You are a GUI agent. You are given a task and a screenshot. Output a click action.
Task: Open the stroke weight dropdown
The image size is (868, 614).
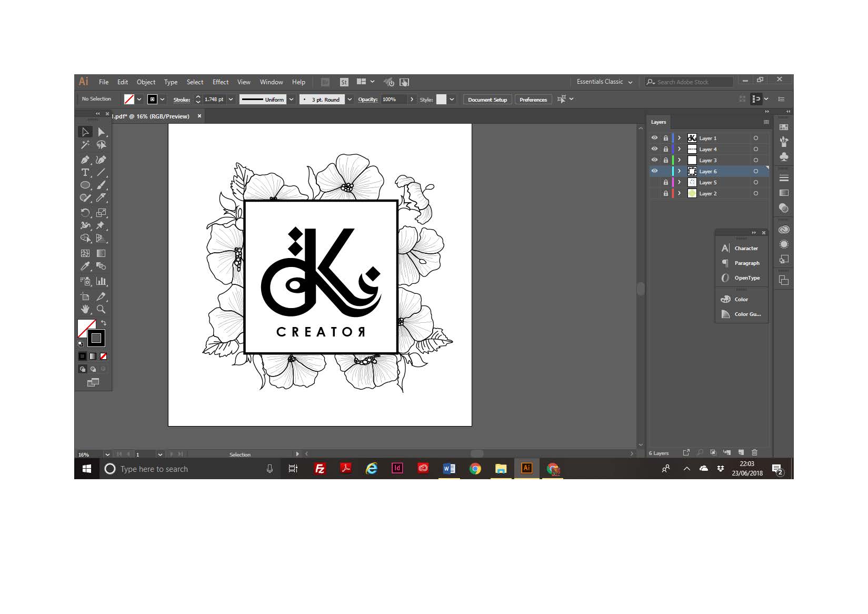click(230, 99)
